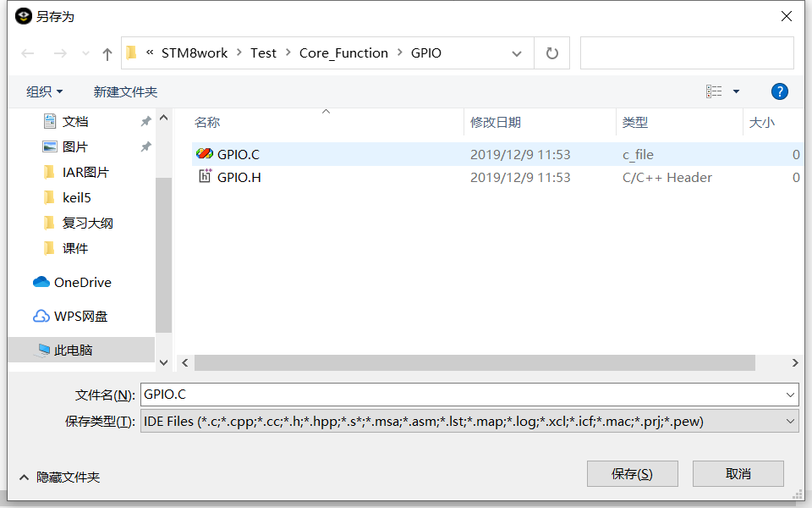Image resolution: width=812 pixels, height=508 pixels.
Task: Select 图片 in navigation pane
Action: (x=75, y=146)
